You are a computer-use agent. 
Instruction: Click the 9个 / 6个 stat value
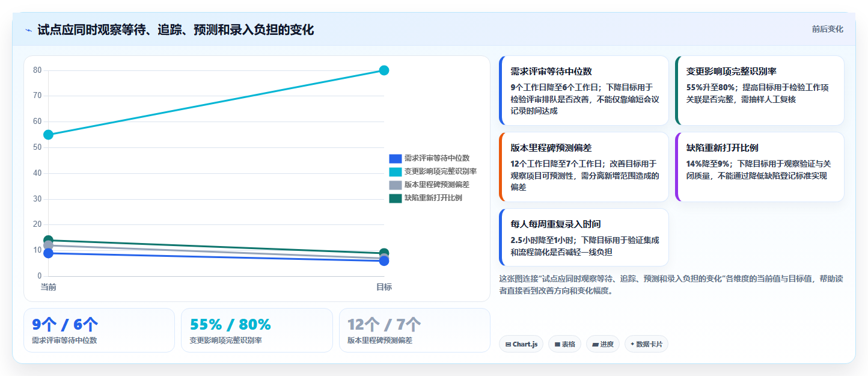[x=65, y=325]
